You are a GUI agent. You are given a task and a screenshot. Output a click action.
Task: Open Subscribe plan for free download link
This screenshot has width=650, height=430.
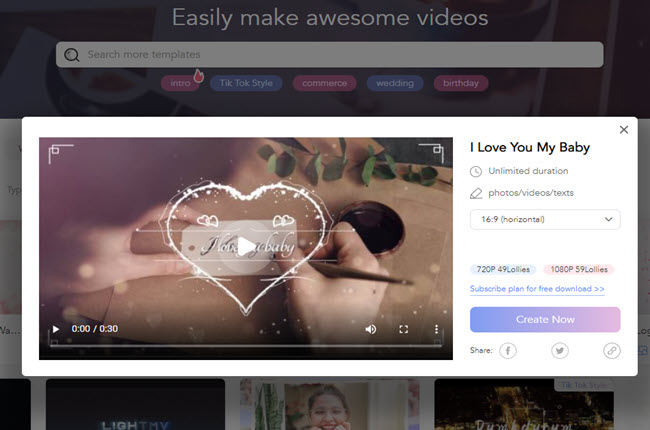pyautogui.click(x=537, y=289)
